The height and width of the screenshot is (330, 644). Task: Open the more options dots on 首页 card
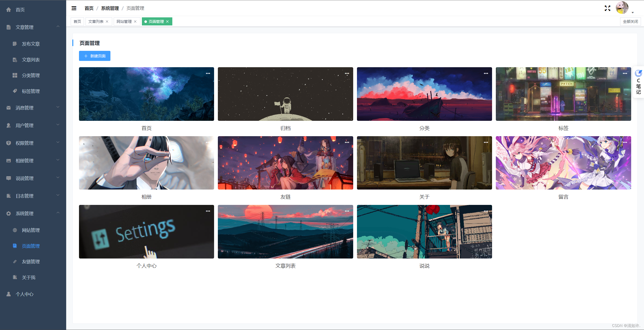tap(208, 74)
